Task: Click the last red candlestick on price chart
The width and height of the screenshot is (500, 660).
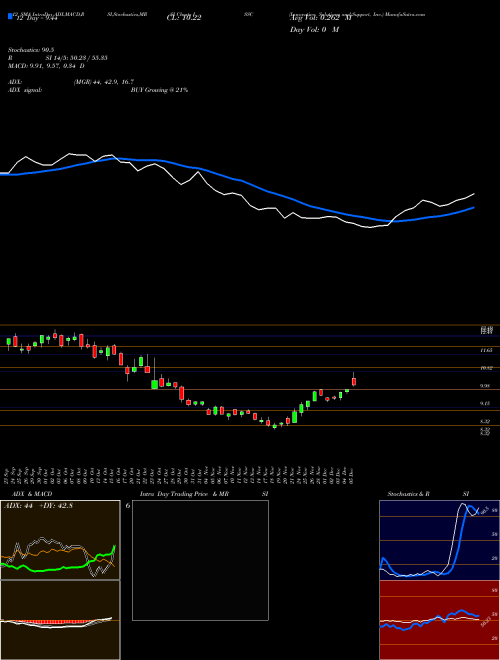Action: (x=354, y=381)
